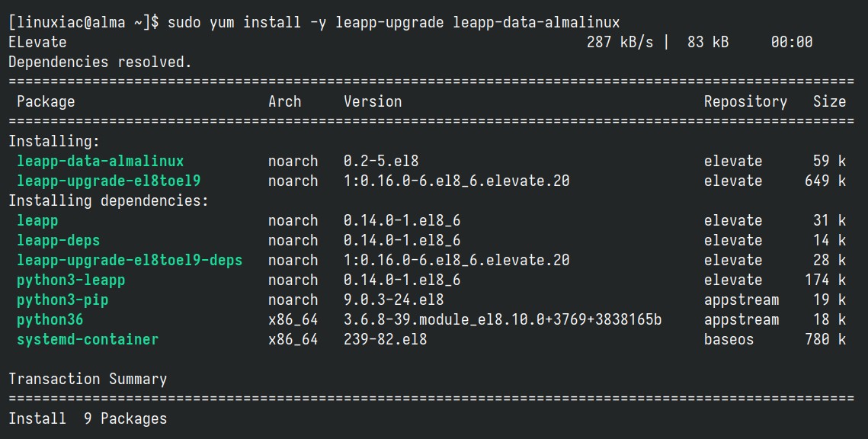
Task: Click version '0.2-5.el8'
Action: tap(381, 162)
